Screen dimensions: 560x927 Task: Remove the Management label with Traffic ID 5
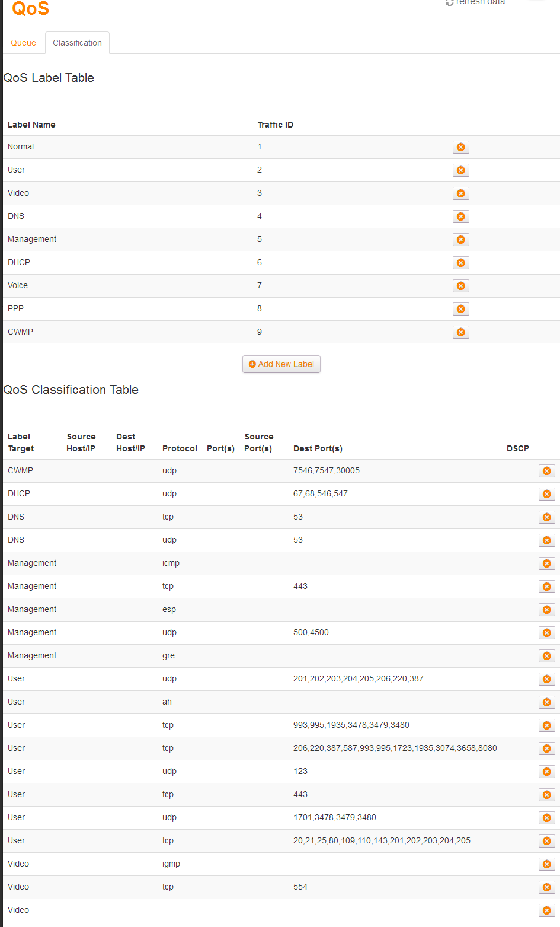[x=460, y=240]
